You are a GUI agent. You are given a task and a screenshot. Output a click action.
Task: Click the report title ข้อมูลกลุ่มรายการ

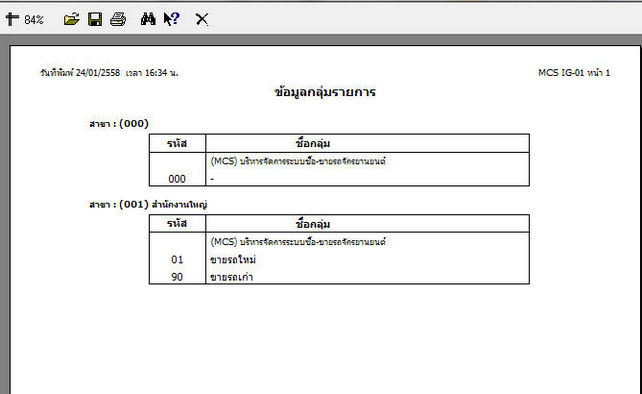pos(325,92)
